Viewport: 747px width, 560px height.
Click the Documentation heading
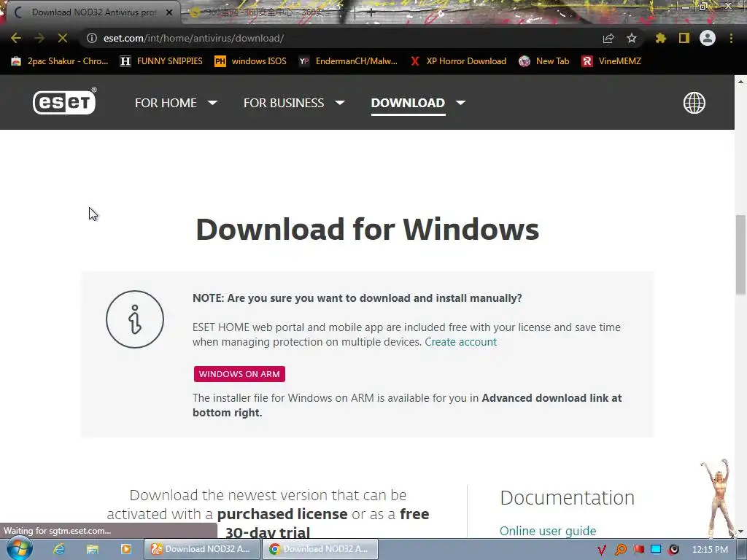tap(567, 497)
